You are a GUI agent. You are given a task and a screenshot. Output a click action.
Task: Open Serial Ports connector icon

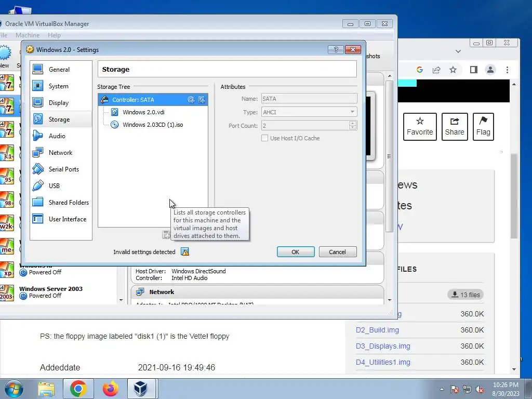(x=37, y=169)
